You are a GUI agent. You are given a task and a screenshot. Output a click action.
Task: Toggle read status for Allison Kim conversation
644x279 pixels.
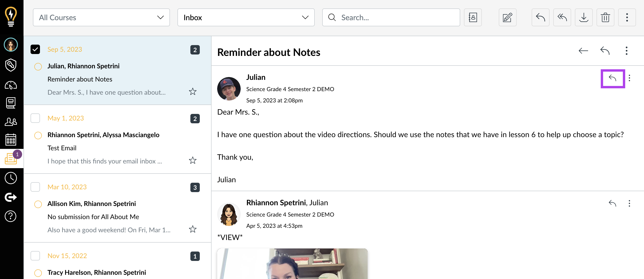(38, 204)
